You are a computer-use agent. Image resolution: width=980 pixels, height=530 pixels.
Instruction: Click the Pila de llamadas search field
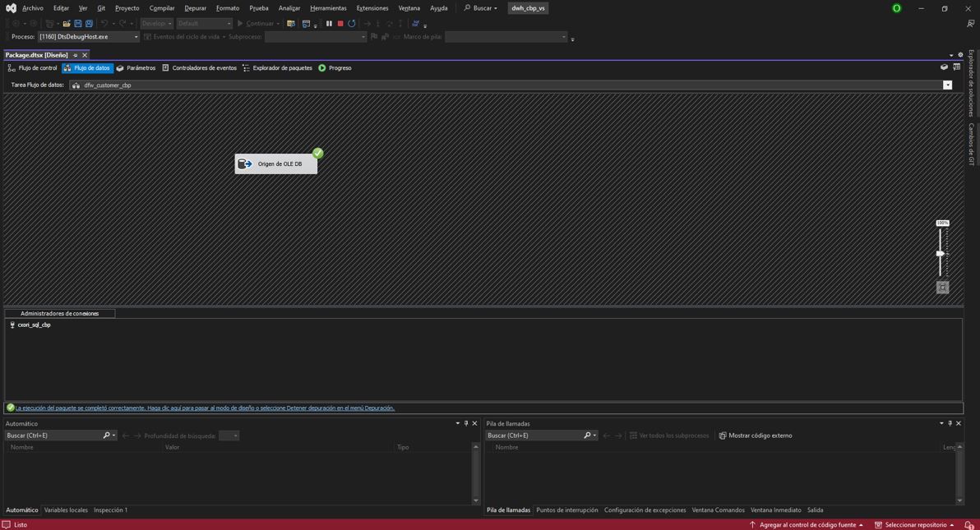point(534,436)
